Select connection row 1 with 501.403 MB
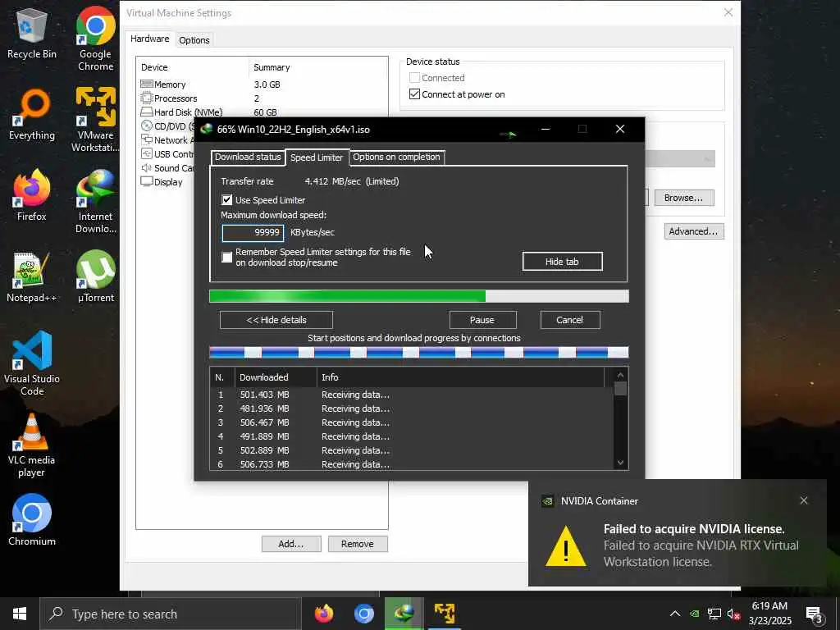Screen dimensions: 840x630 412,395
